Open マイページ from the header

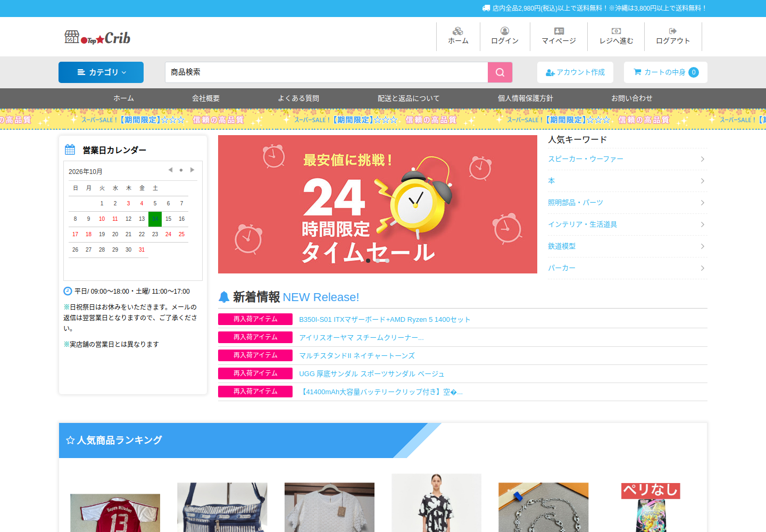tap(559, 36)
